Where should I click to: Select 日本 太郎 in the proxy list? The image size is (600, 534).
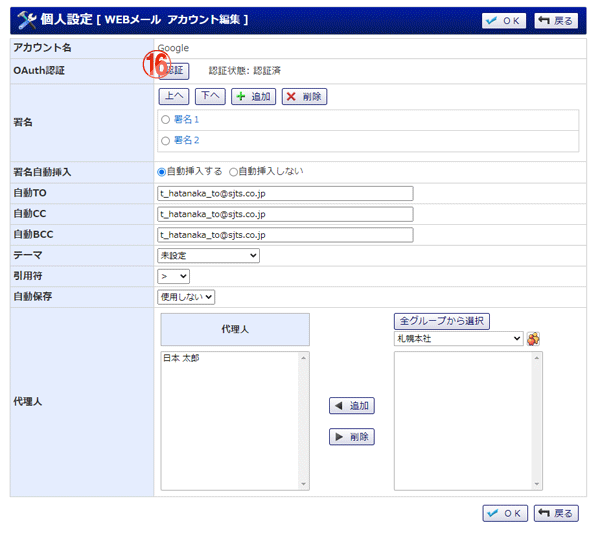click(x=181, y=358)
